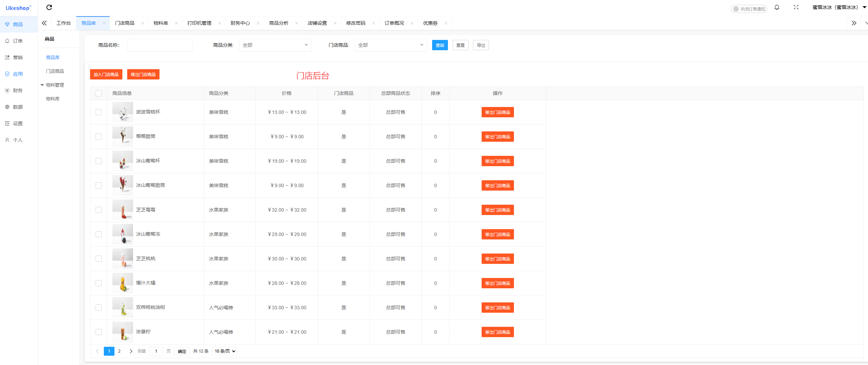
Task: Go to next page arrow in pagination
Action: [x=131, y=351]
